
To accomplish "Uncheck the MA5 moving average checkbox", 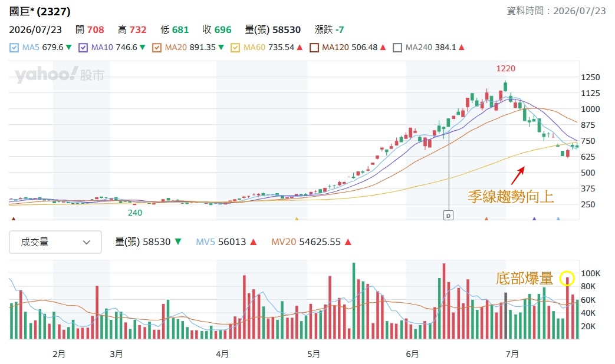I will (14, 48).
